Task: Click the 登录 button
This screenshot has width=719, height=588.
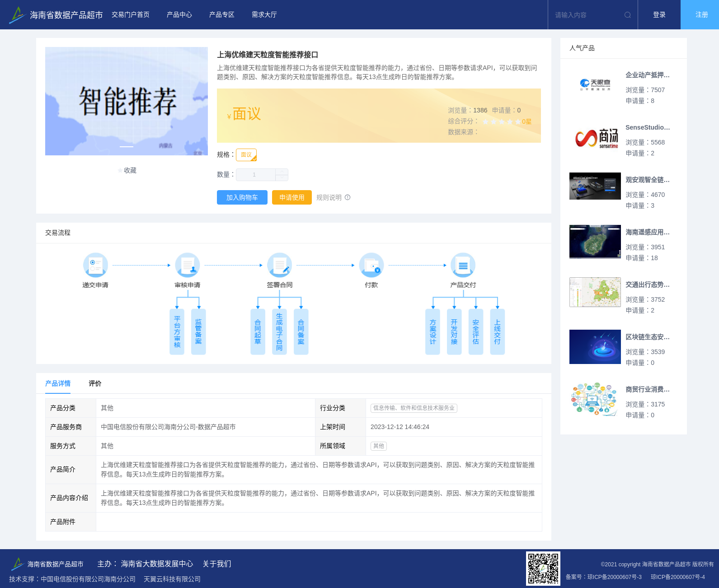Action: coord(659,15)
